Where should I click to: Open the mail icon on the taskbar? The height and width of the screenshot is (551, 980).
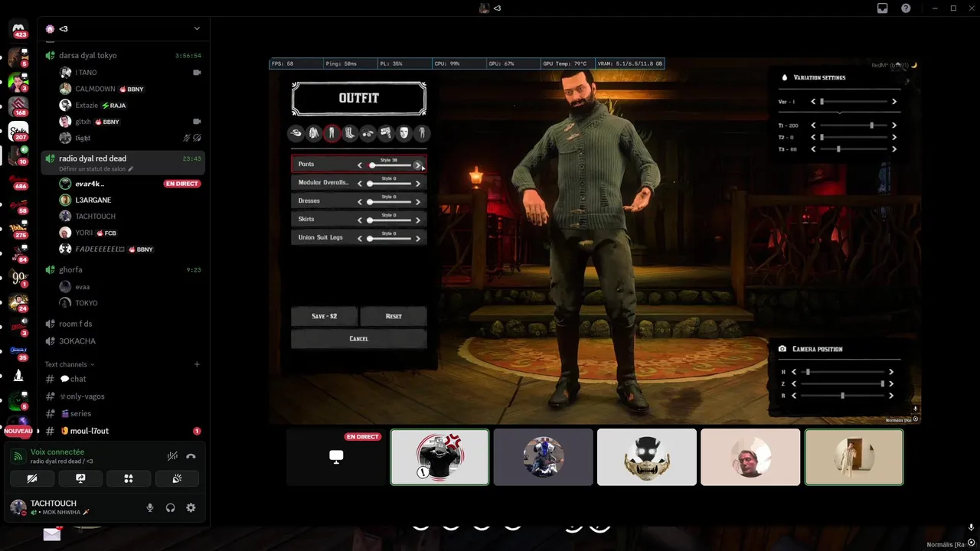(x=51, y=535)
